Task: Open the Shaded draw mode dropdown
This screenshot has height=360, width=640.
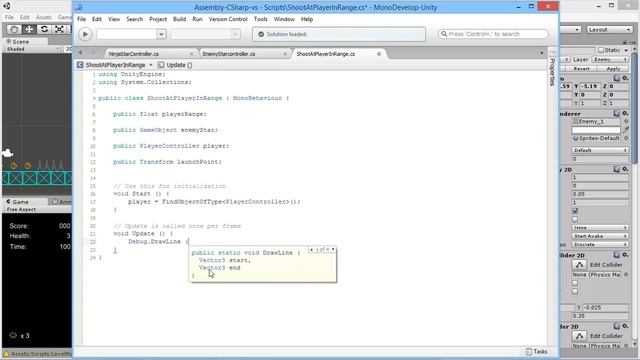Action: pos(33,49)
